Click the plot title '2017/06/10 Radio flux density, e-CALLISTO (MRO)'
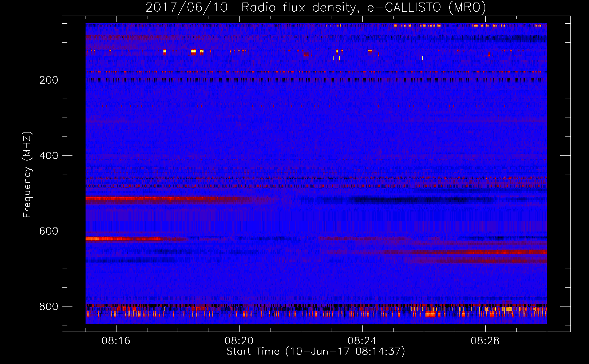 316,7
